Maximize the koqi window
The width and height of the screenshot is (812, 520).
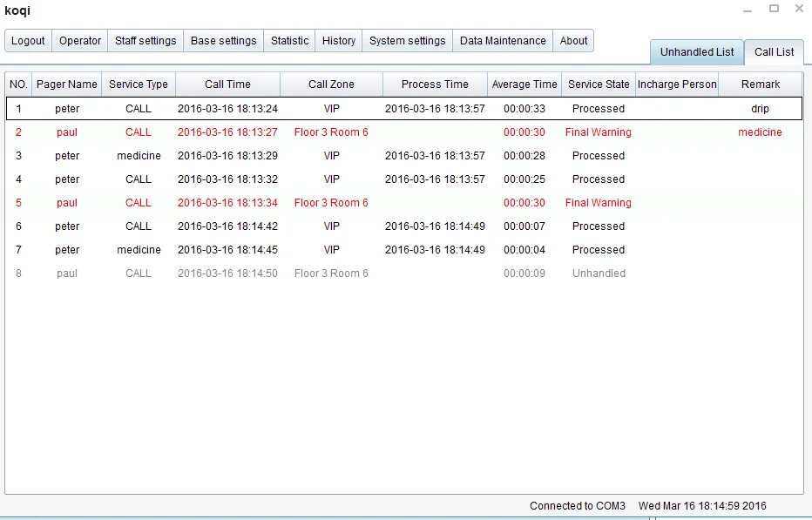(x=775, y=9)
